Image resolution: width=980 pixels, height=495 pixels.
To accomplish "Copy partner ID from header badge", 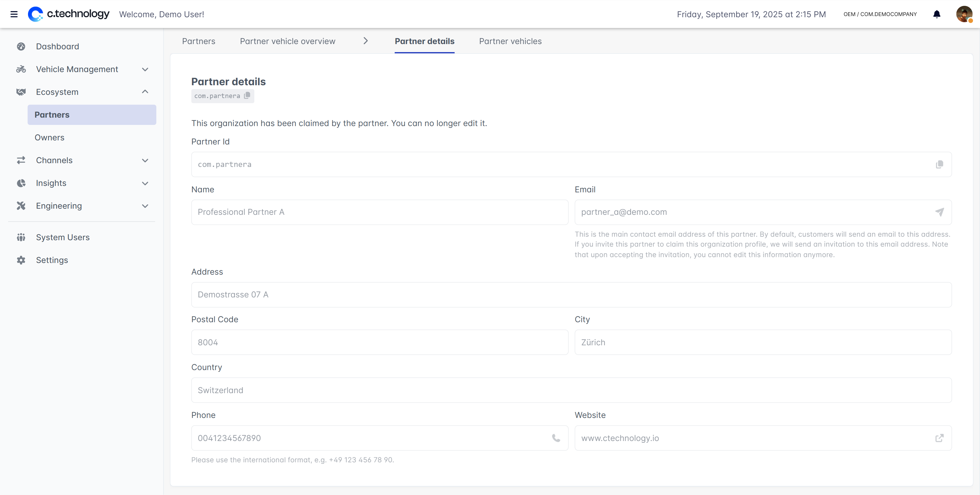I will click(247, 95).
